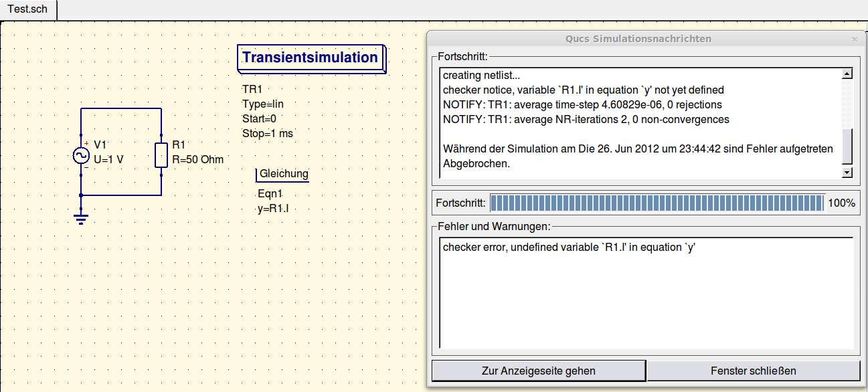Image resolution: width=868 pixels, height=392 pixels.
Task: Click the progress log scrollbar thumb
Action: [x=847, y=146]
